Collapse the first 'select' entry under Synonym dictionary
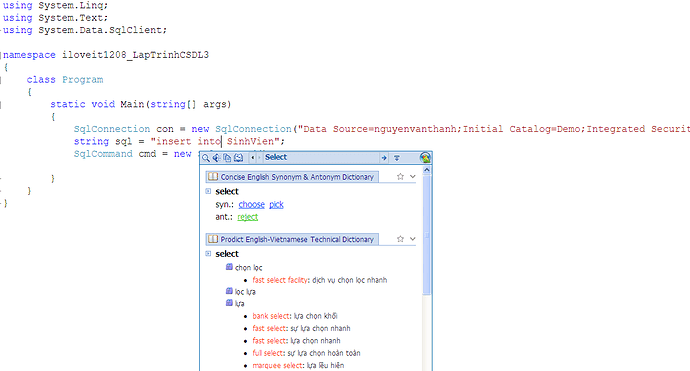The width and height of the screenshot is (690, 371). [x=208, y=191]
